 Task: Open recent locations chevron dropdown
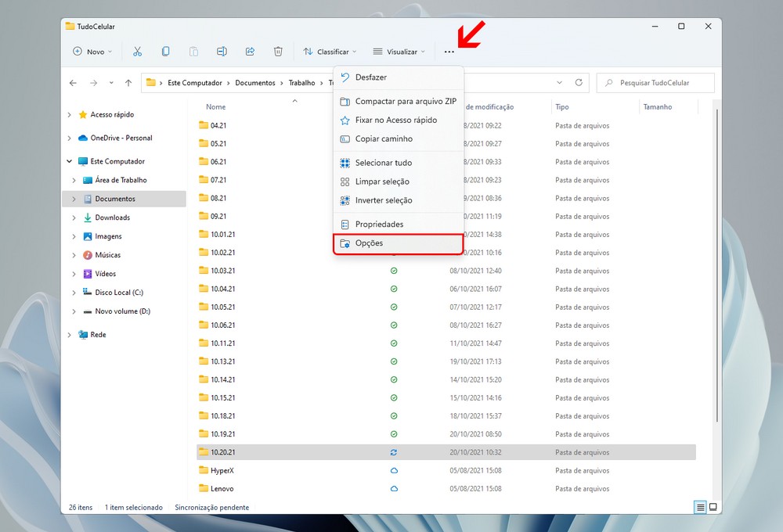[x=111, y=83]
